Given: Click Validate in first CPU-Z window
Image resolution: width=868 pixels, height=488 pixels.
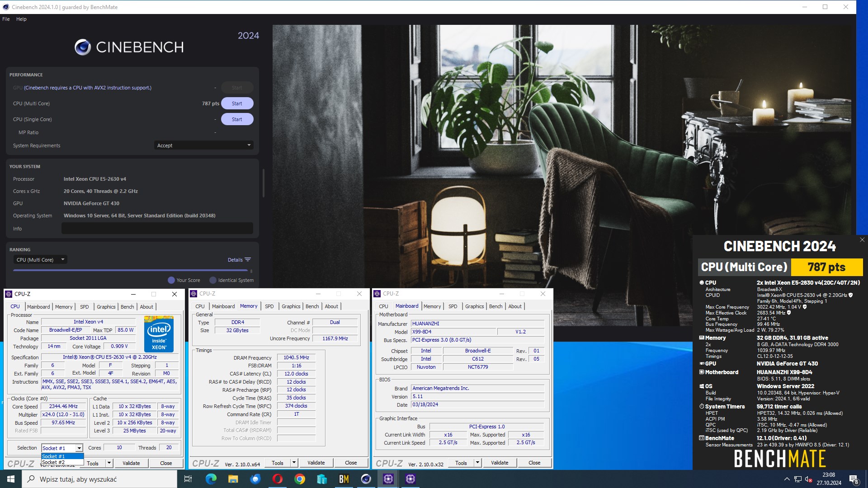Looking at the screenshot, I should pos(131,463).
